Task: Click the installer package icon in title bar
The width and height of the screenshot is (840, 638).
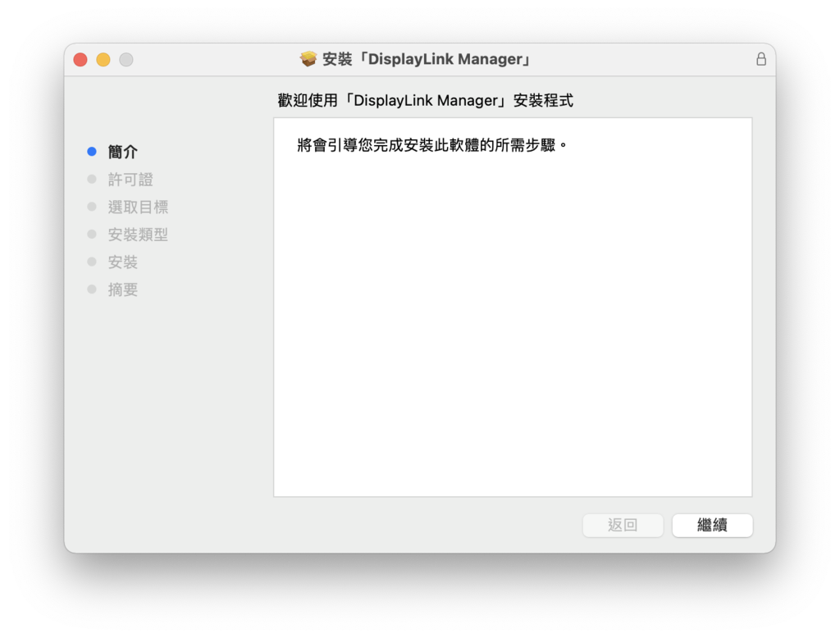Action: [308, 58]
